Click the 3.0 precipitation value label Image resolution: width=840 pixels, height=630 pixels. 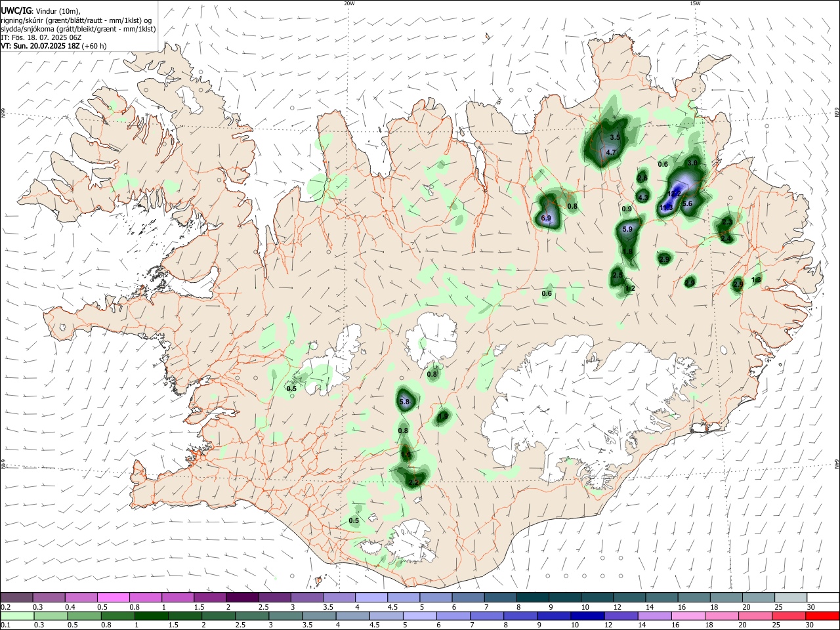coord(692,162)
